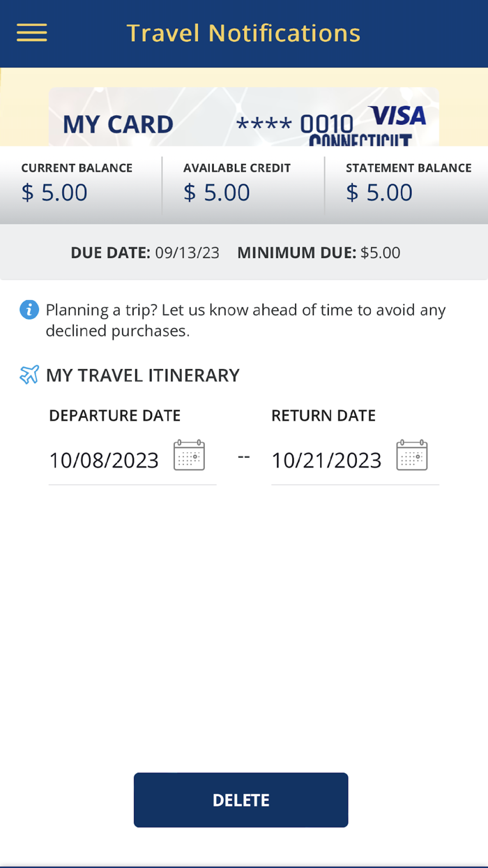Screen dimensions: 488x868
Task: Click the current balance $5.00 amount
Action: click(54, 191)
